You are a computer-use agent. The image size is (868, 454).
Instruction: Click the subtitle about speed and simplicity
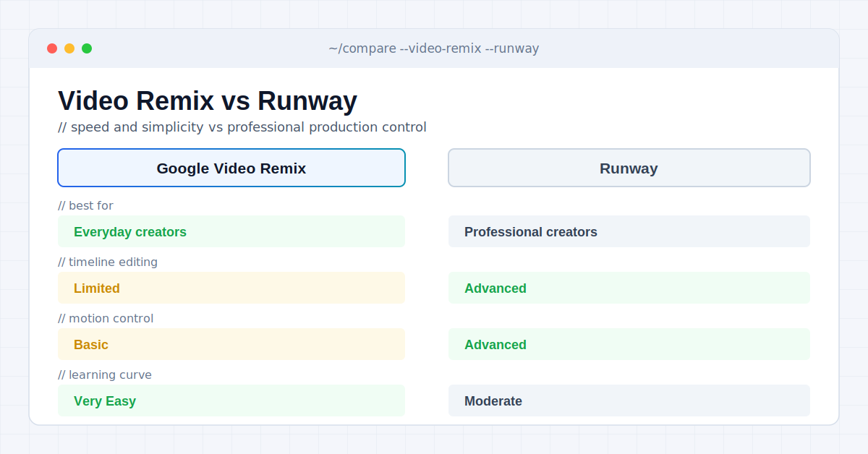click(242, 127)
